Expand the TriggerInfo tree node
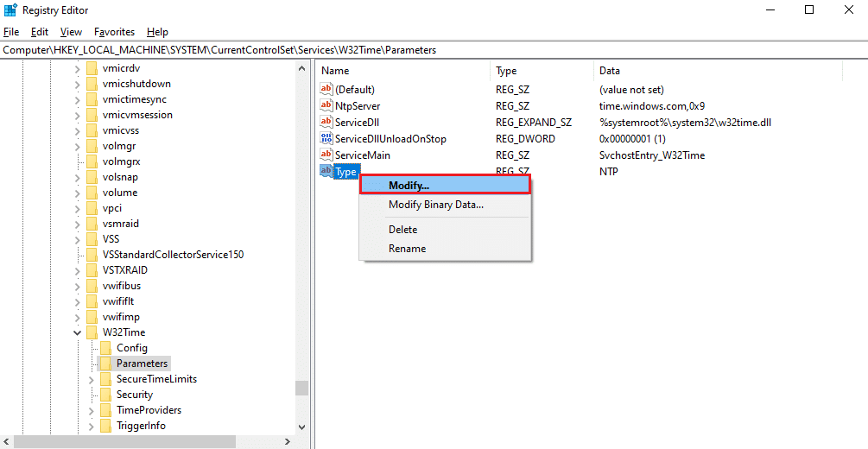The image size is (868, 449). tap(92, 426)
